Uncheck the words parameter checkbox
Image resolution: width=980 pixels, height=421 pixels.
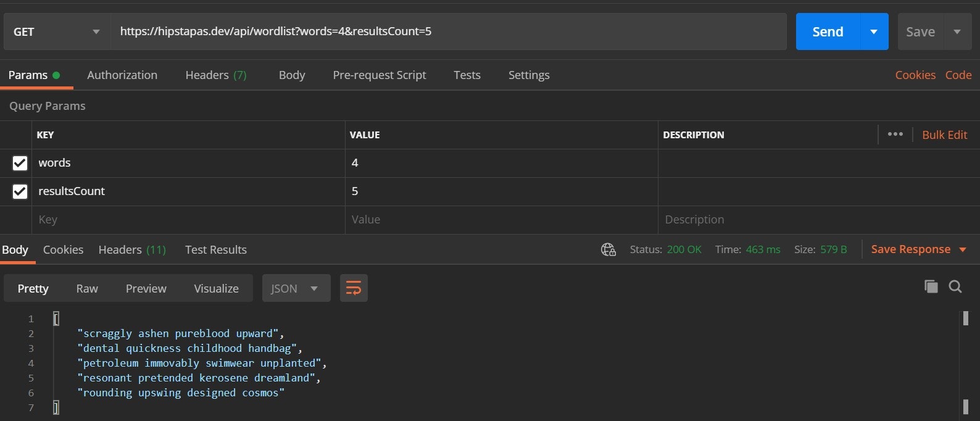(x=20, y=163)
